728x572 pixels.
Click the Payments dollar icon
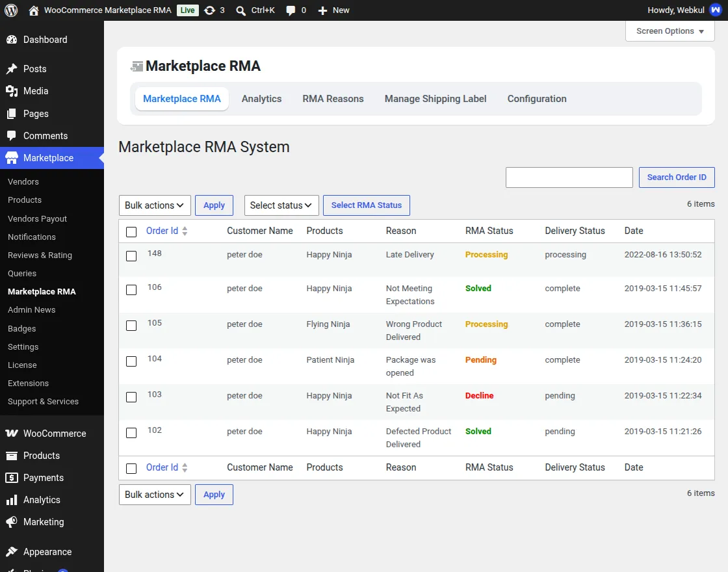(12, 478)
